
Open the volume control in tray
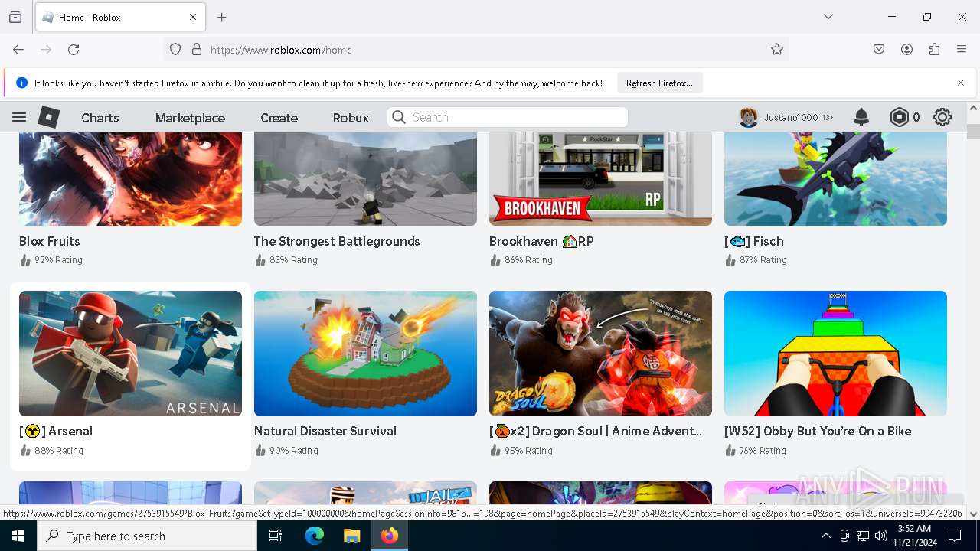tap(881, 536)
